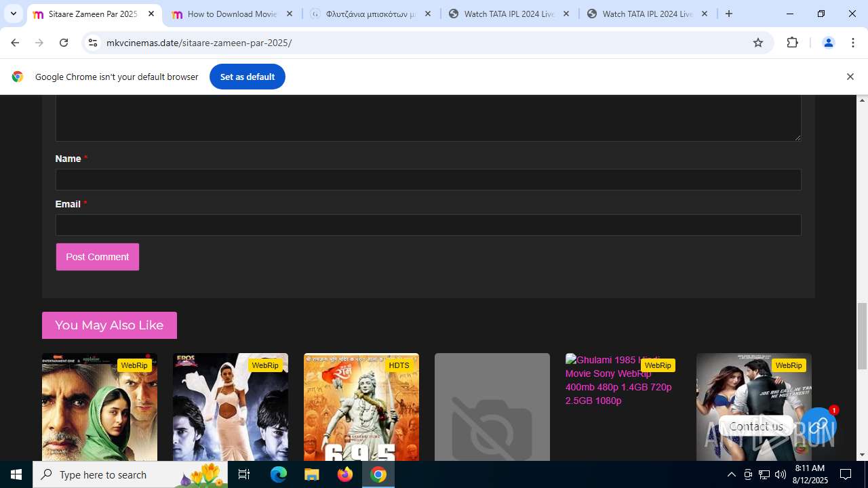Focus the Email input field
Viewport: 868px width, 488px height.
click(x=428, y=225)
